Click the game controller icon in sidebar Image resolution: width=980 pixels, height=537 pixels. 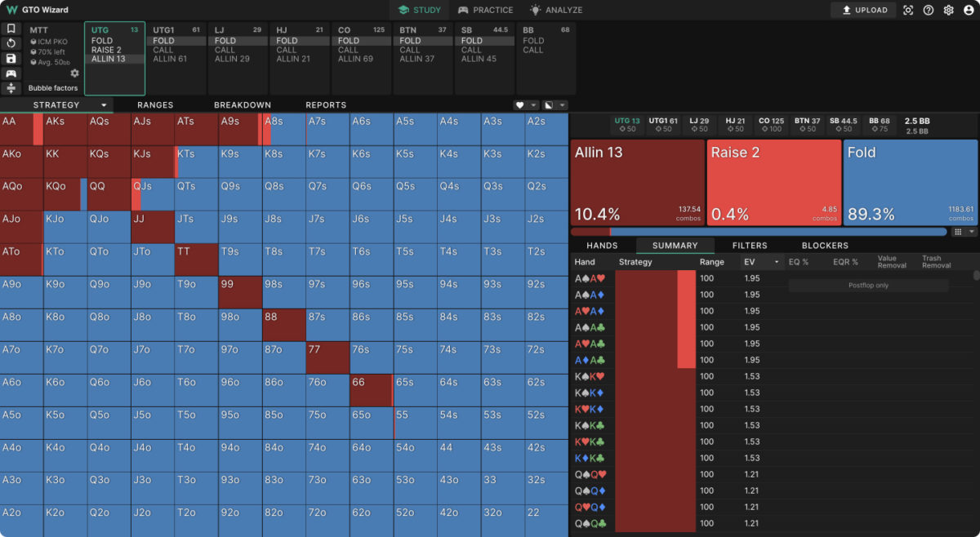pos(11,73)
